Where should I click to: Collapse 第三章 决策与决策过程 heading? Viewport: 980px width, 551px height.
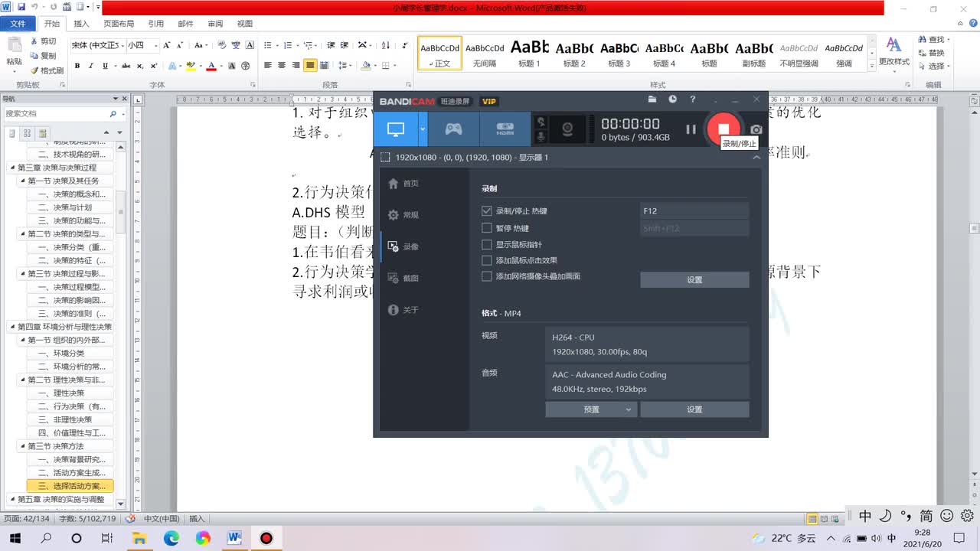(x=12, y=168)
